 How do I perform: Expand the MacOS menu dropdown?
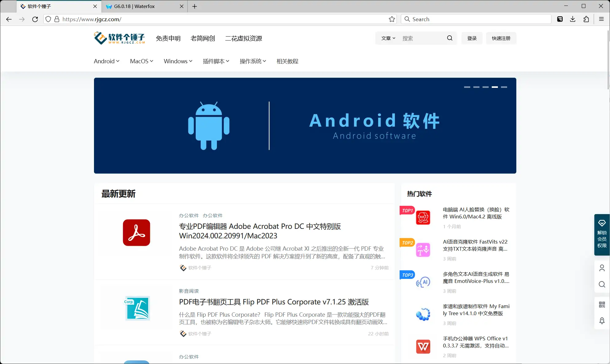(142, 61)
